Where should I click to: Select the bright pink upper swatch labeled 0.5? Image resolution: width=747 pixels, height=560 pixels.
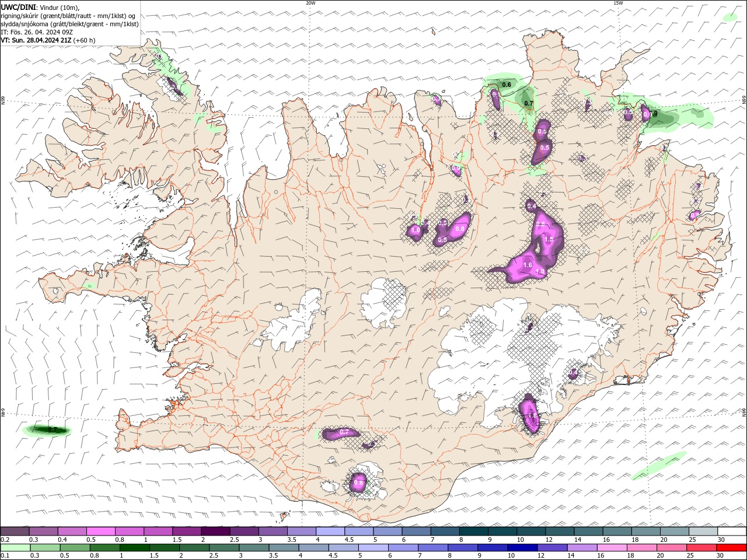pos(100,531)
